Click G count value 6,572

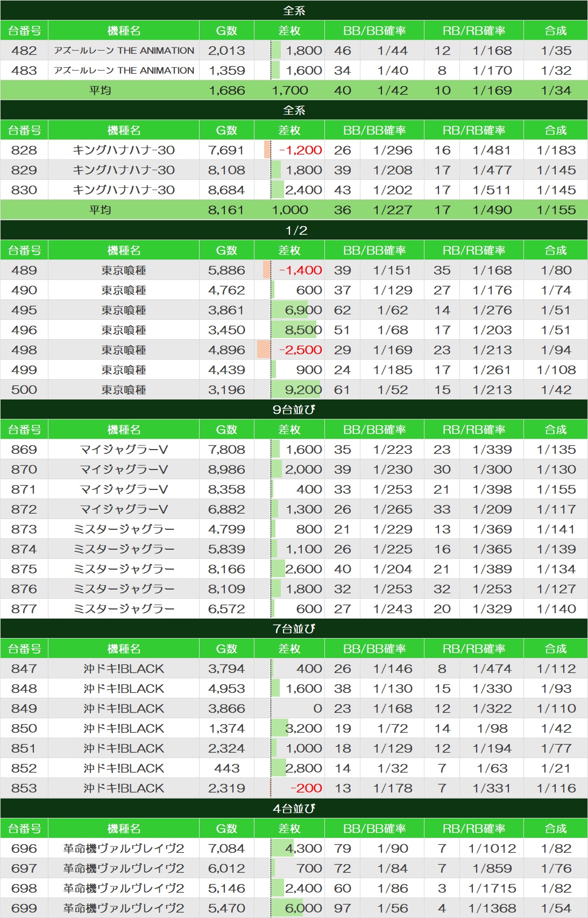pyautogui.click(x=226, y=609)
